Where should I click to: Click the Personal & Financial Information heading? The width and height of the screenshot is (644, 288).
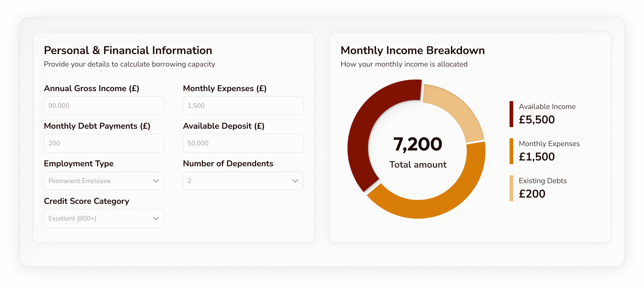(128, 51)
